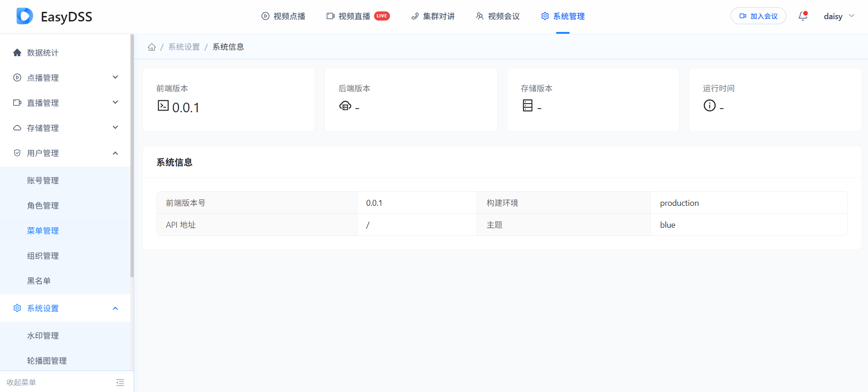Viewport: 868px width, 392px height.
Task: Collapse 系统设置 using its chevron
Action: (115, 308)
